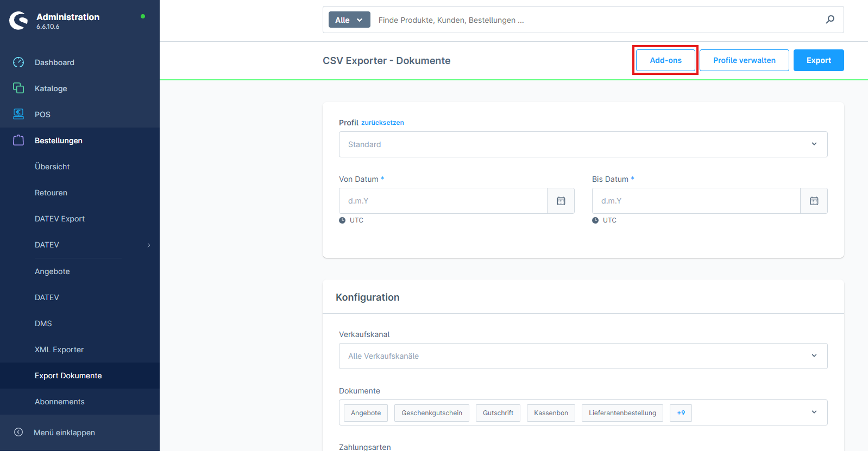Screen dimensions: 868x451
Task: Open the XML Exporter menu item
Action: [x=59, y=350]
